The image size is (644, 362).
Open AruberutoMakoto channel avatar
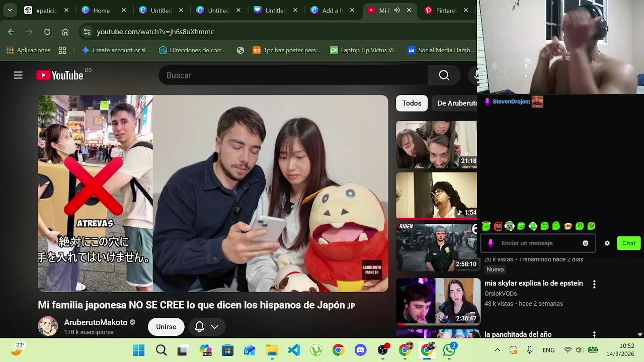(x=48, y=326)
